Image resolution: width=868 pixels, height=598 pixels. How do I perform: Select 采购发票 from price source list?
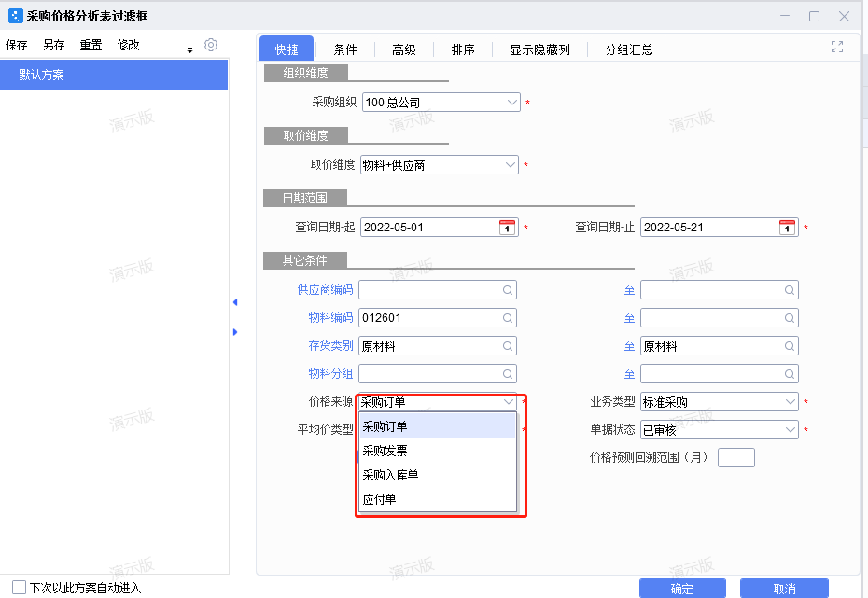385,451
